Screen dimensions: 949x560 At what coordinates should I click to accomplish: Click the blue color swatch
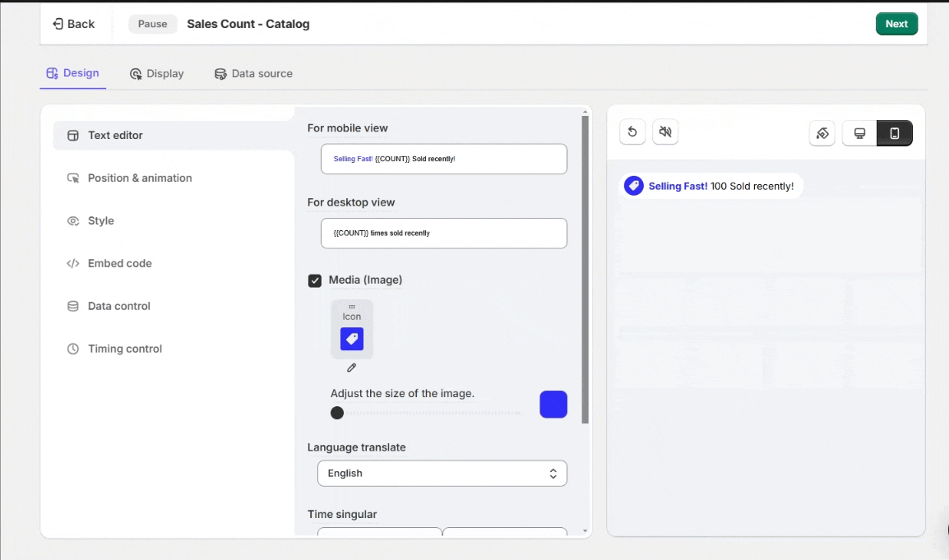[x=553, y=405]
